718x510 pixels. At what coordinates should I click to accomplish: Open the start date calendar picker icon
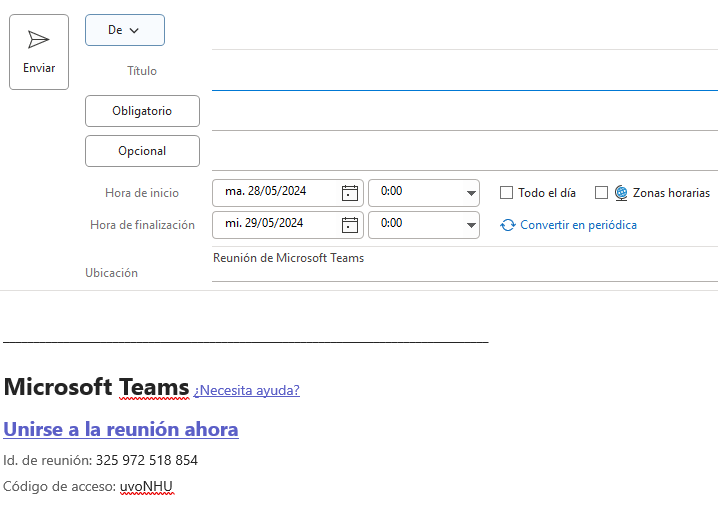coord(350,193)
